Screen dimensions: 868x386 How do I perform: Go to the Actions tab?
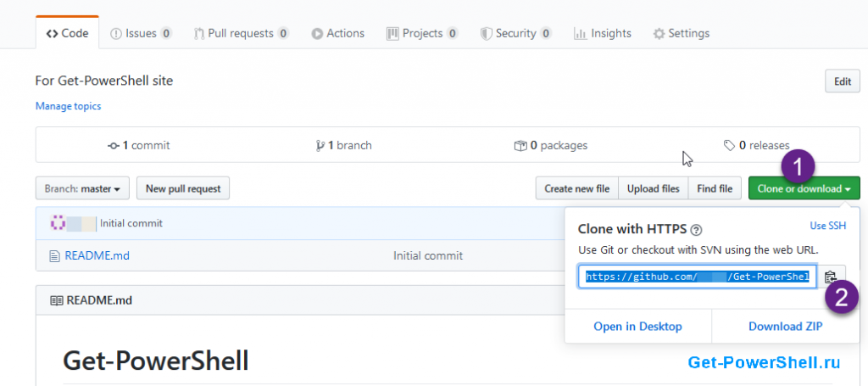[337, 33]
